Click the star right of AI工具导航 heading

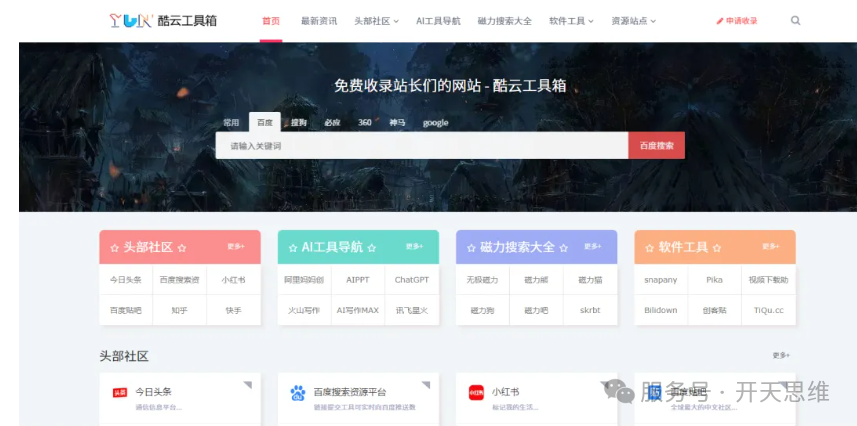pos(372,248)
